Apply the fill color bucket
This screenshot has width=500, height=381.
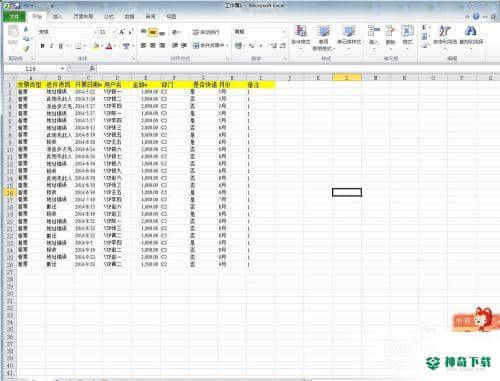[x=96, y=46]
